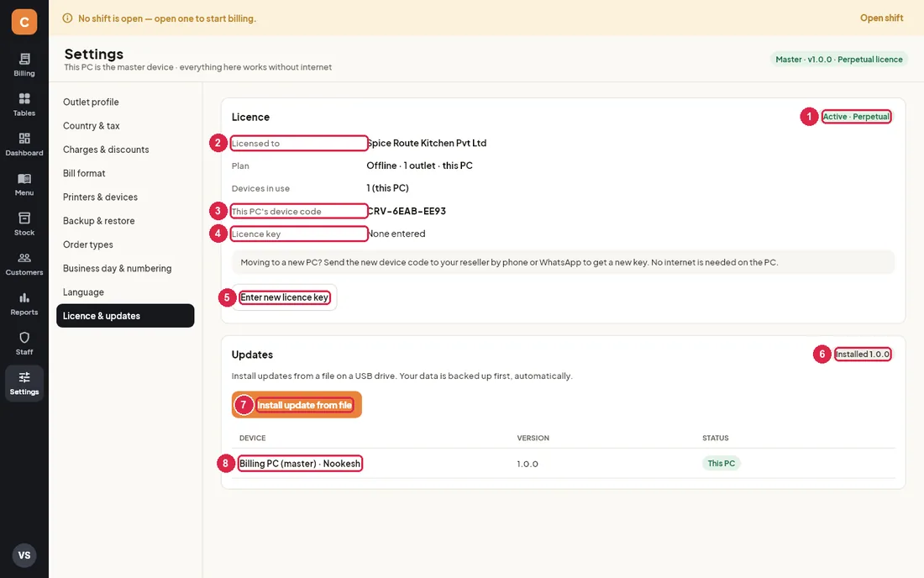Click the Open shift link
The image size is (924, 578).
coord(881,18)
